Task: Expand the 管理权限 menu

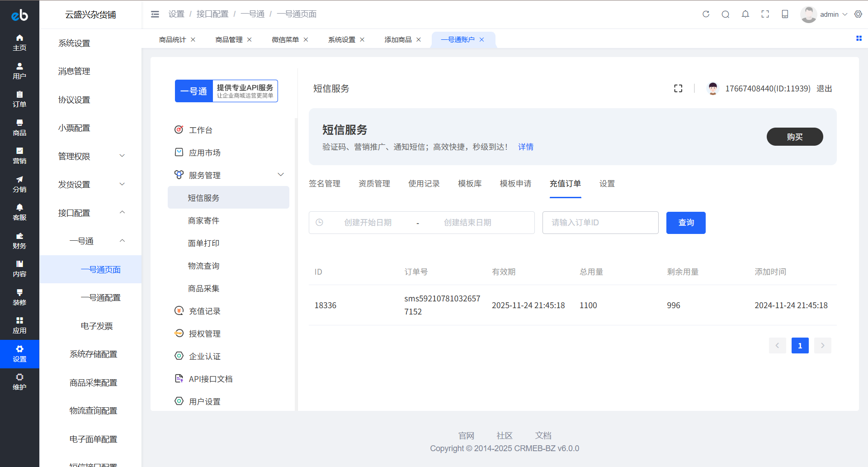Action: [x=90, y=156]
